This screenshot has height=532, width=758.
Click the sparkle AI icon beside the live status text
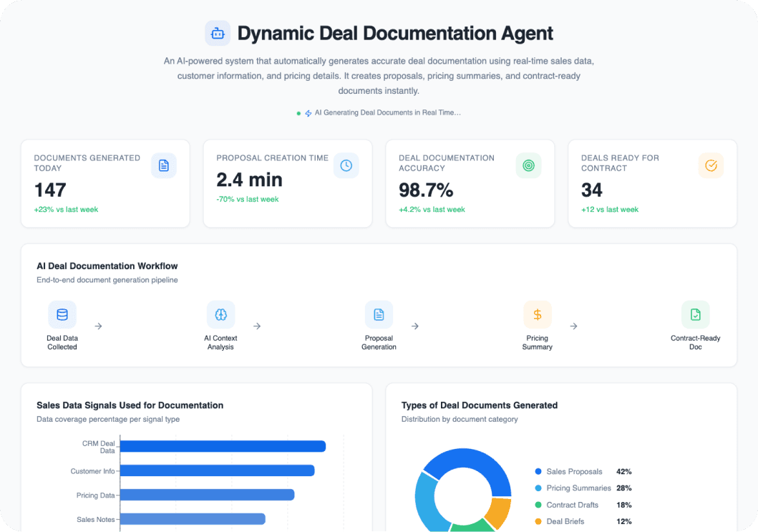[308, 112]
